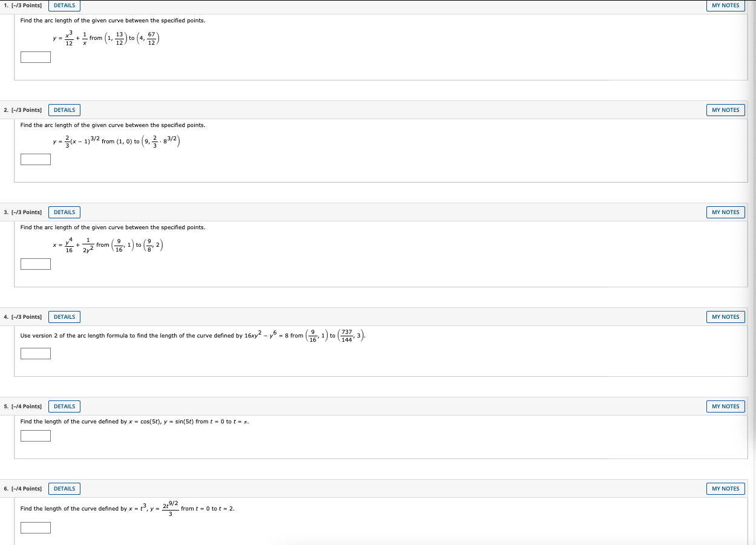The image size is (756, 545).
Task: Open MY NOTES for question 5
Action: point(725,406)
